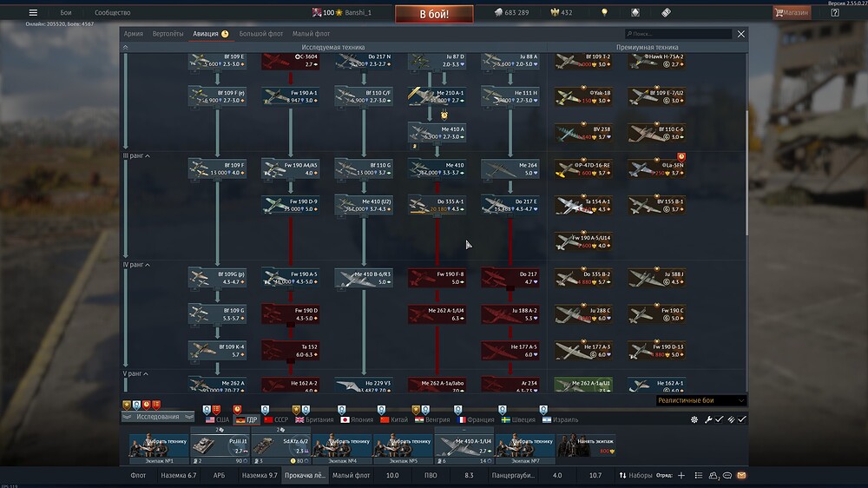The width and height of the screenshot is (868, 488).
Task: Click the plus icon to add squad member
Action: pos(681,476)
